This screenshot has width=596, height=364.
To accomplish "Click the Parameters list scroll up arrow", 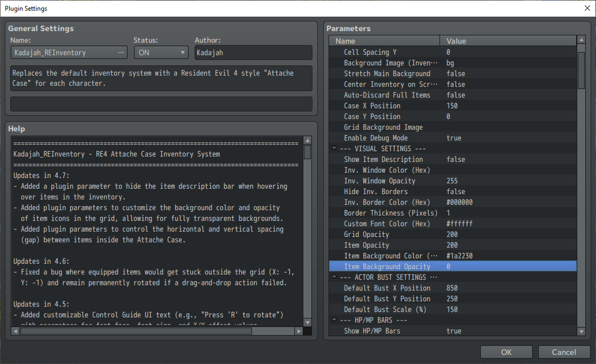I will tap(581, 40).
